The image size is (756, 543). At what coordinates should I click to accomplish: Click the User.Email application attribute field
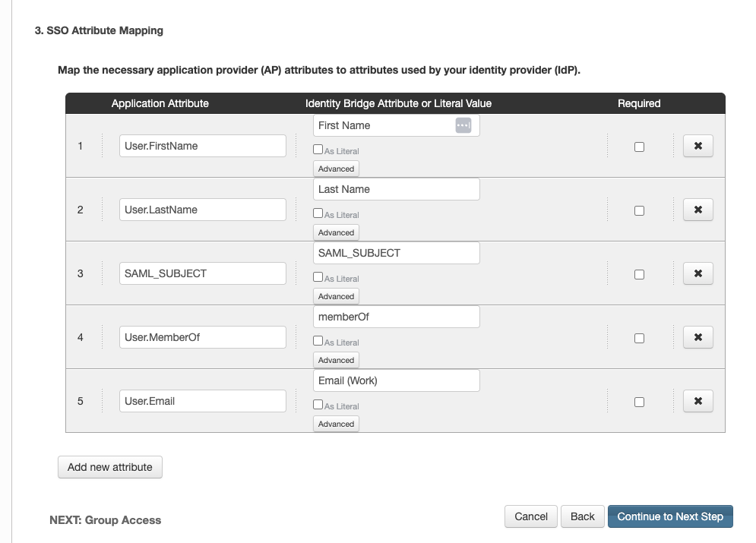tap(203, 401)
